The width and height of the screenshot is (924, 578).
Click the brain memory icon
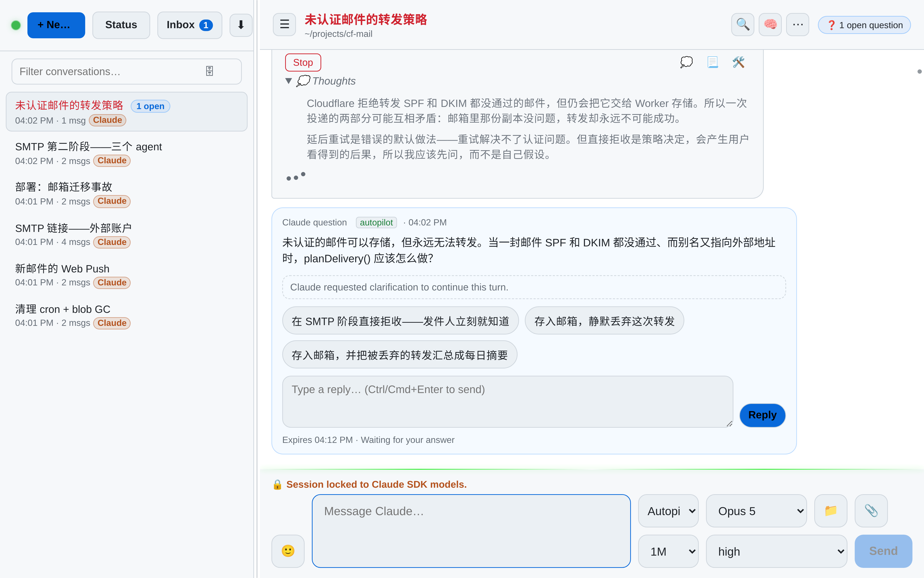[x=770, y=25]
